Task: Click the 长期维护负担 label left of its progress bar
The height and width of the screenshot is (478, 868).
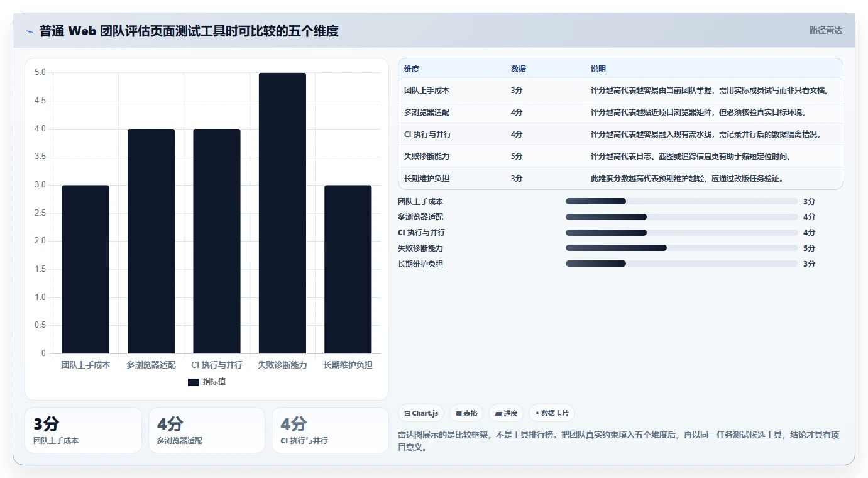Action: pos(420,264)
